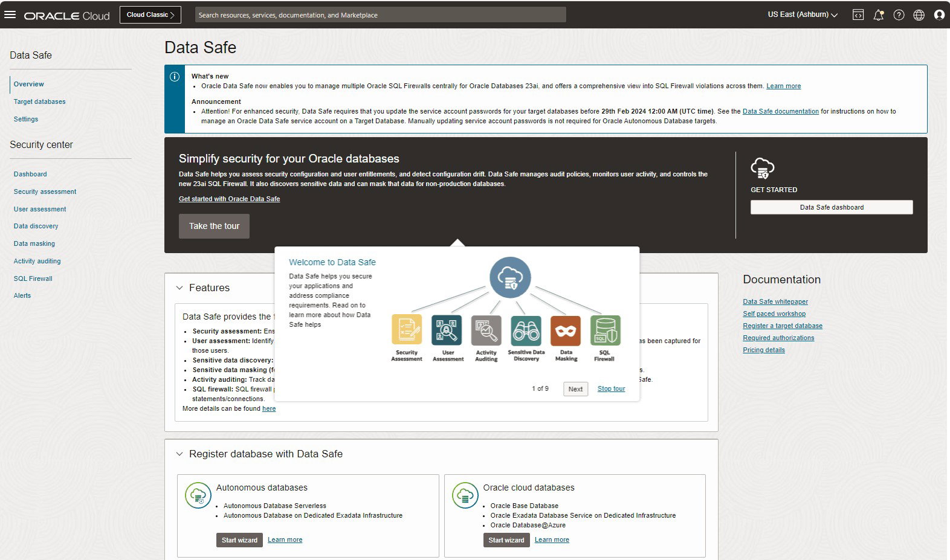Open Get started with Oracle Data Safe link

[230, 199]
